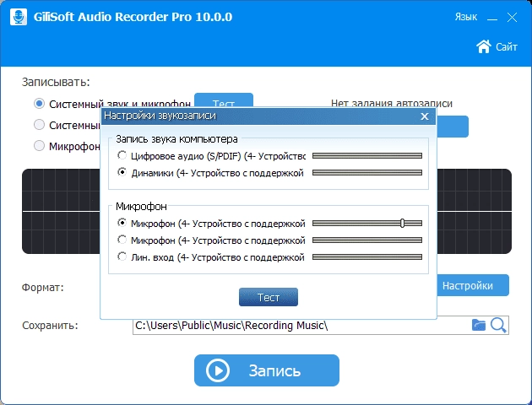Choose Цифровое аудио (S/PDIF) device

[122, 155]
